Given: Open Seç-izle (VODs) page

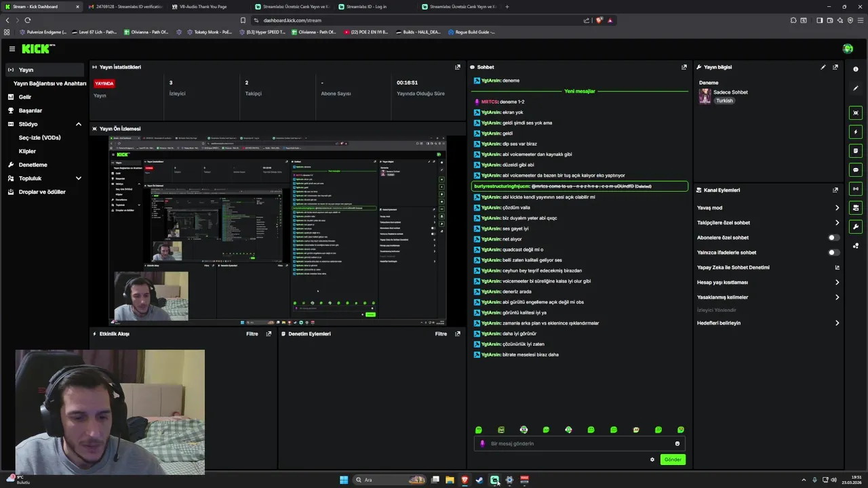Looking at the screenshot, I should click(x=39, y=138).
